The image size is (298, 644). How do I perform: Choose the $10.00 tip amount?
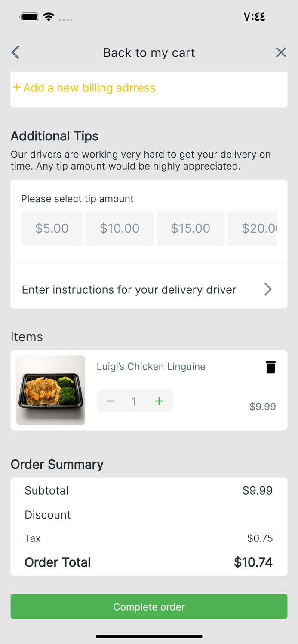coord(120,228)
